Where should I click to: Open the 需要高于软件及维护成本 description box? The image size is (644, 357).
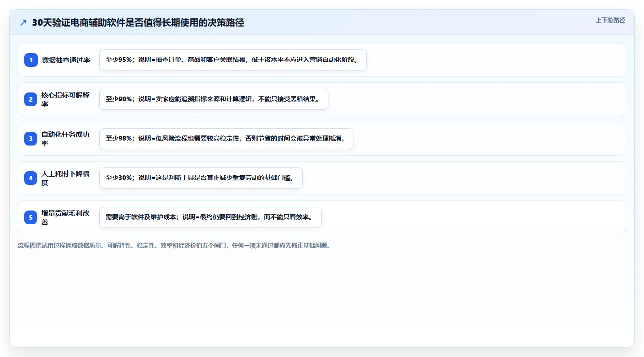[x=210, y=217]
